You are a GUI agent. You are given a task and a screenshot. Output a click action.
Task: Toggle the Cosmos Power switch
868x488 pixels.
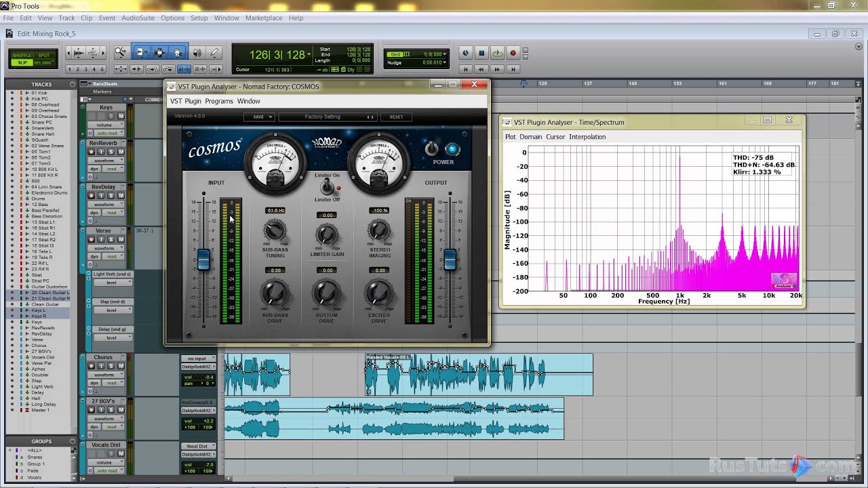point(431,148)
